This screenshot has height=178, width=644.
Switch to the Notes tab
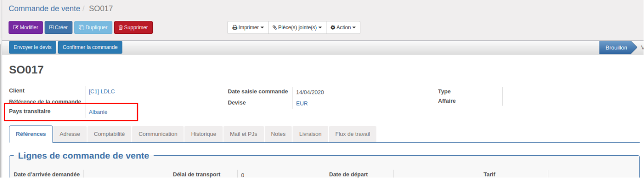click(x=278, y=134)
